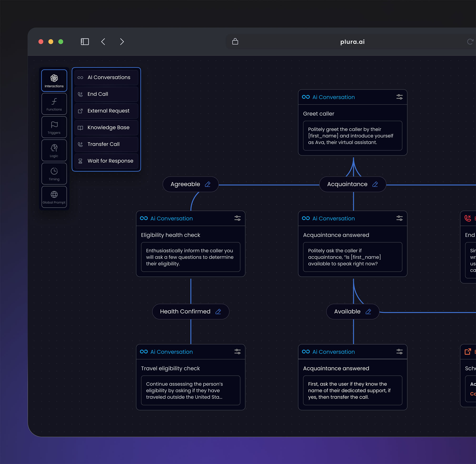
Task: Edit the Agreeable branch label pencil
Action: click(208, 184)
